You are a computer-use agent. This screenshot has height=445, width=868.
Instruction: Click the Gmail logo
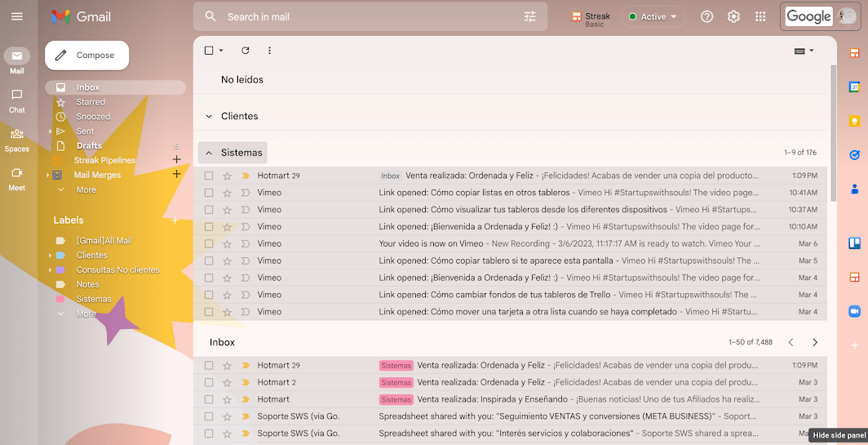pos(82,17)
